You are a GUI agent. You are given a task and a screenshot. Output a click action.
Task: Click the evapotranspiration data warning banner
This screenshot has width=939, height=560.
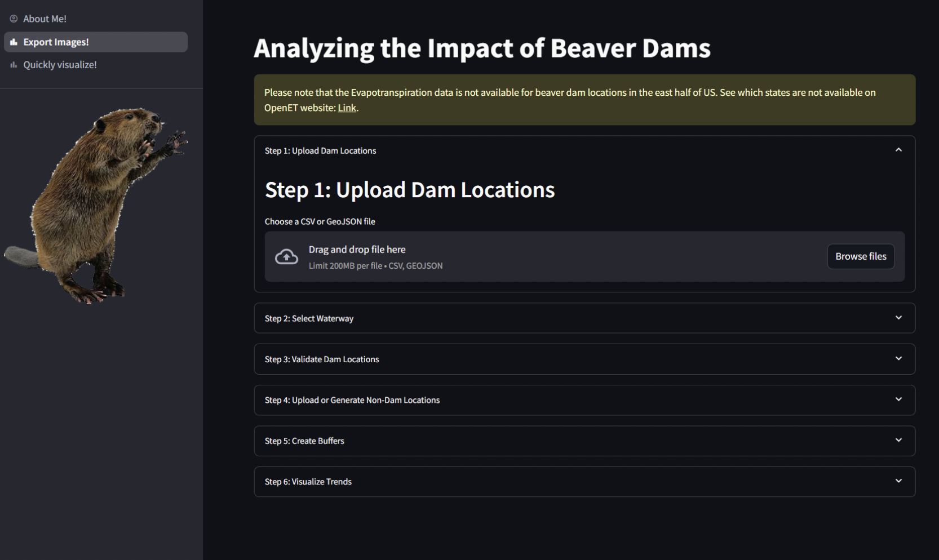tap(584, 100)
